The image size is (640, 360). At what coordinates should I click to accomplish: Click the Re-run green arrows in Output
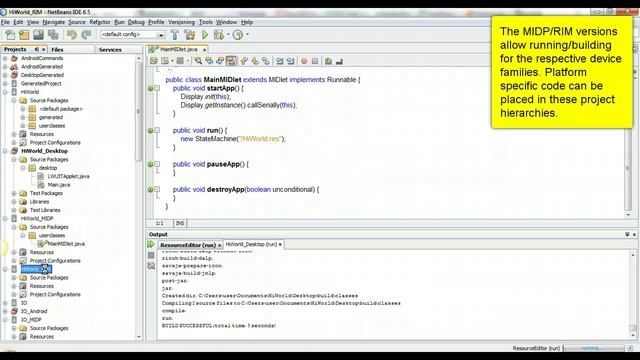pos(151,244)
